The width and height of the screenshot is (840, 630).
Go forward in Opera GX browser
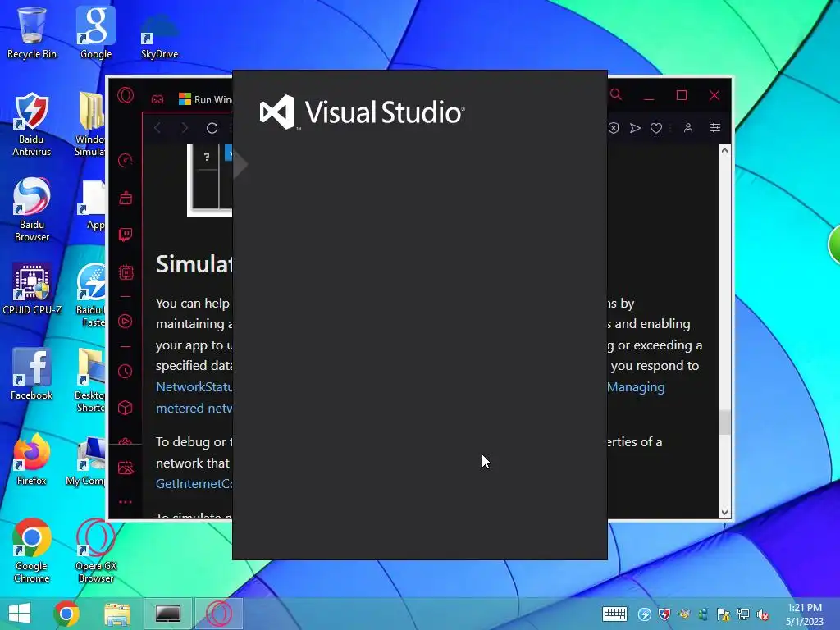185,128
